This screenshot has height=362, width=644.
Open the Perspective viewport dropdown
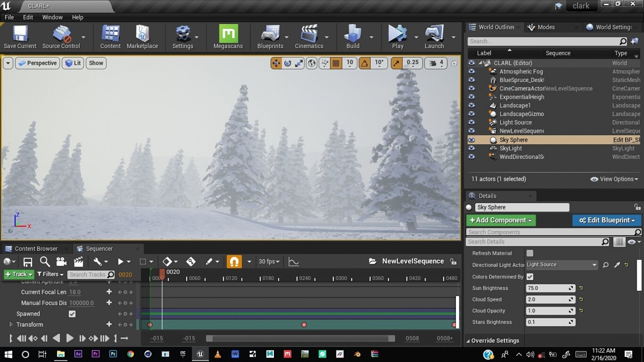coord(37,63)
